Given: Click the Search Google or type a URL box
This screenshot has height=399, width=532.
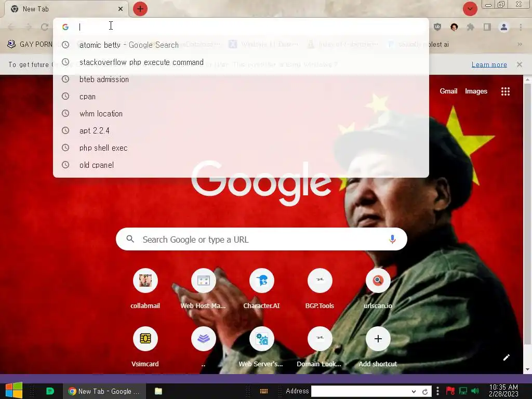Looking at the screenshot, I should point(261,239).
